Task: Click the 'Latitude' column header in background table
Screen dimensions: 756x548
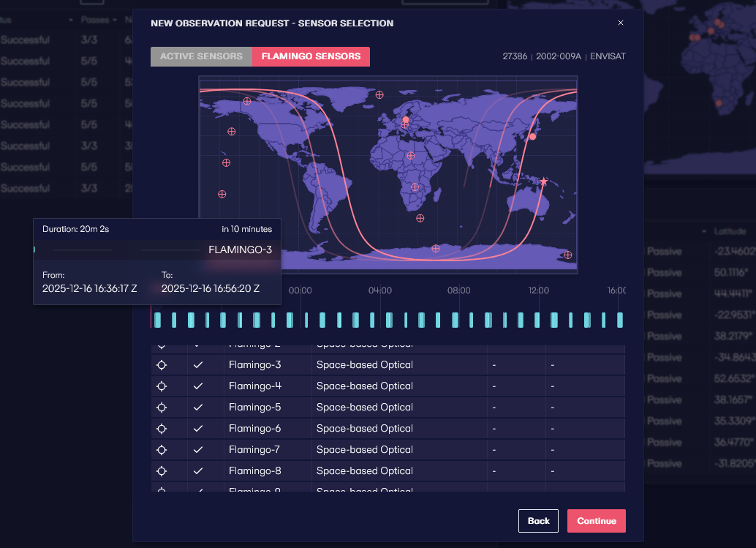Action: (730, 231)
